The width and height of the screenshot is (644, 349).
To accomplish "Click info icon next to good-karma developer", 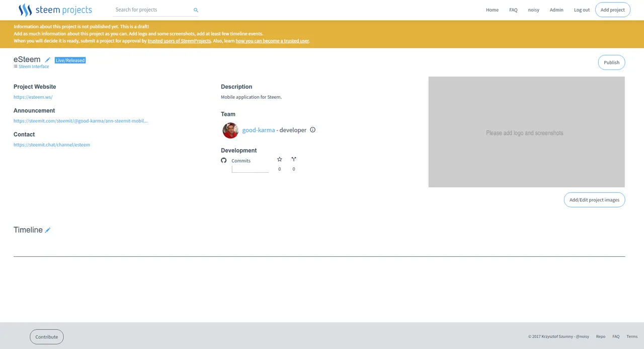I will coord(312,130).
